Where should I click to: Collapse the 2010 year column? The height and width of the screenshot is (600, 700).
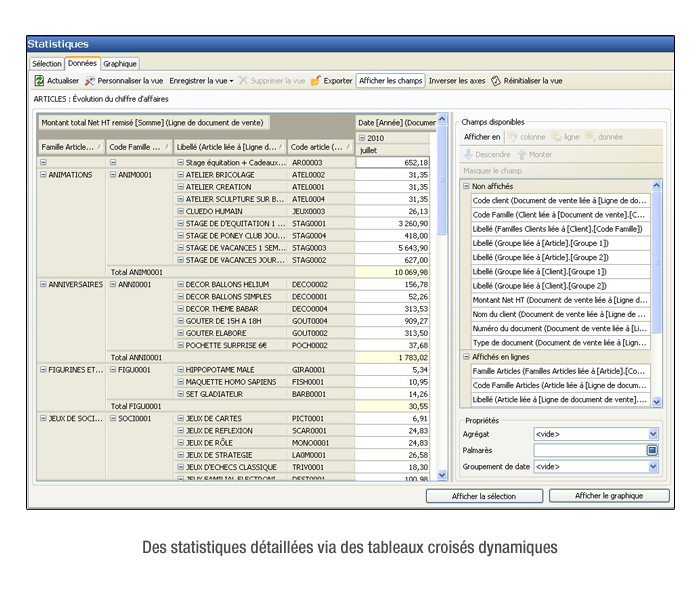point(362,138)
